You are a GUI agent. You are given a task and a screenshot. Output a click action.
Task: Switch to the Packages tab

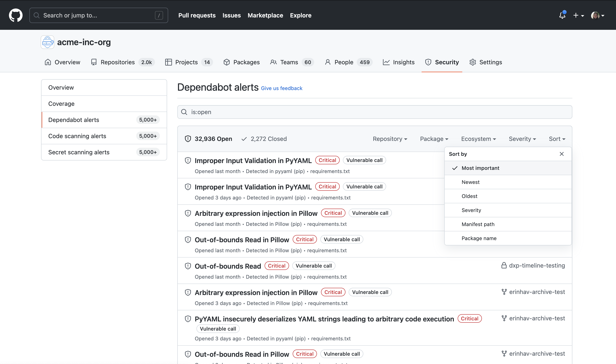242,62
